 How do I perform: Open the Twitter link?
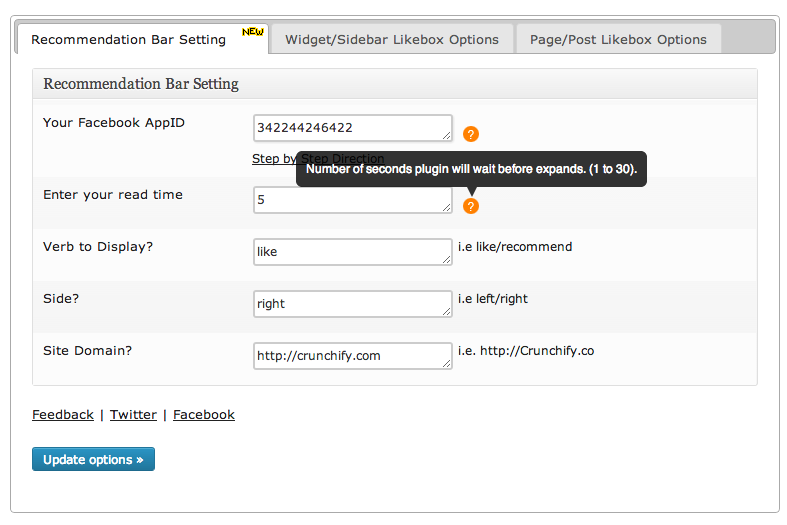(x=134, y=415)
